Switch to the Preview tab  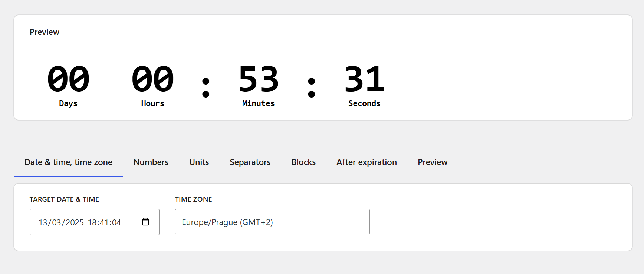coord(433,162)
